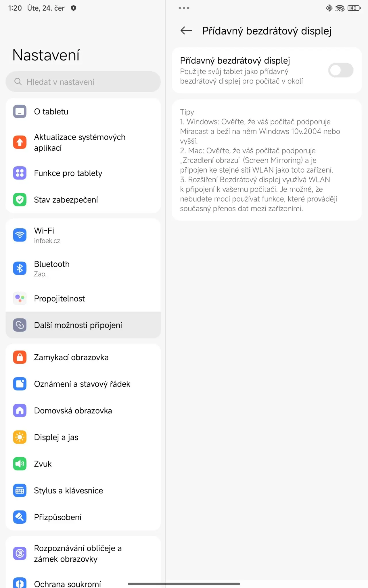
Task: Tap the Domovská obrazovka home icon
Action: pos(20,411)
